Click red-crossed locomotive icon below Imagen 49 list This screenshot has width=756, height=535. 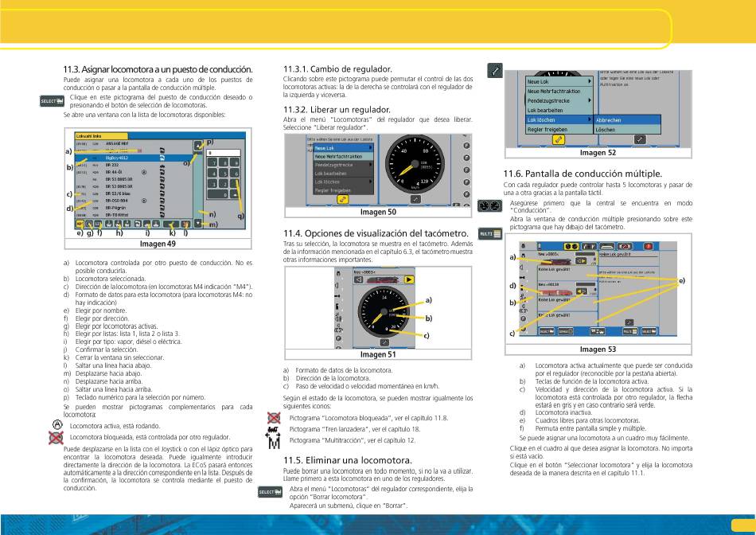(56, 438)
